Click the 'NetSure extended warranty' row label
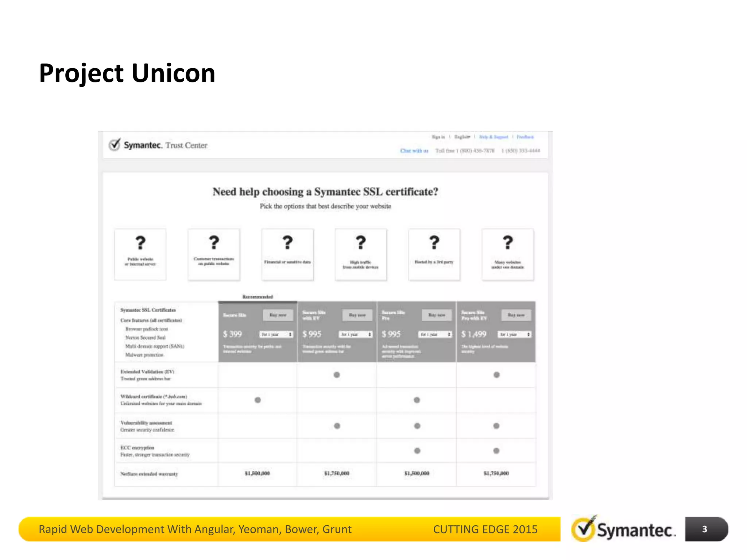Image resolution: width=747 pixels, height=560 pixels. point(149,474)
